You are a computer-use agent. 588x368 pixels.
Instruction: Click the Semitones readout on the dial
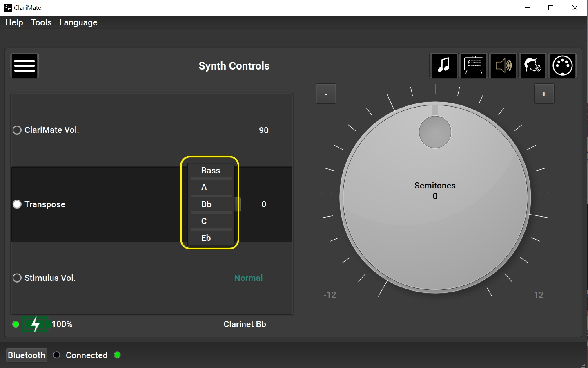(435, 191)
